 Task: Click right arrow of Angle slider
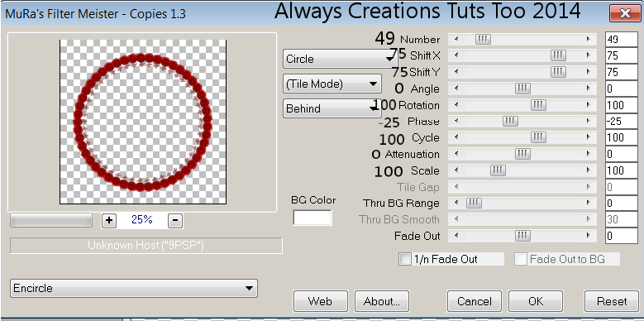pos(588,89)
